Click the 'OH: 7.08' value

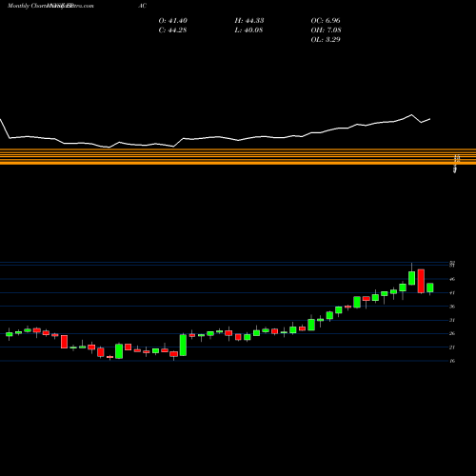click(x=326, y=30)
